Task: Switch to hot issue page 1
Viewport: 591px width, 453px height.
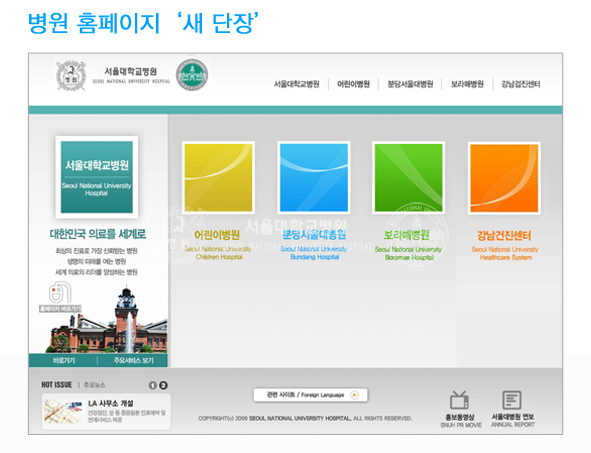Action: tap(152, 385)
